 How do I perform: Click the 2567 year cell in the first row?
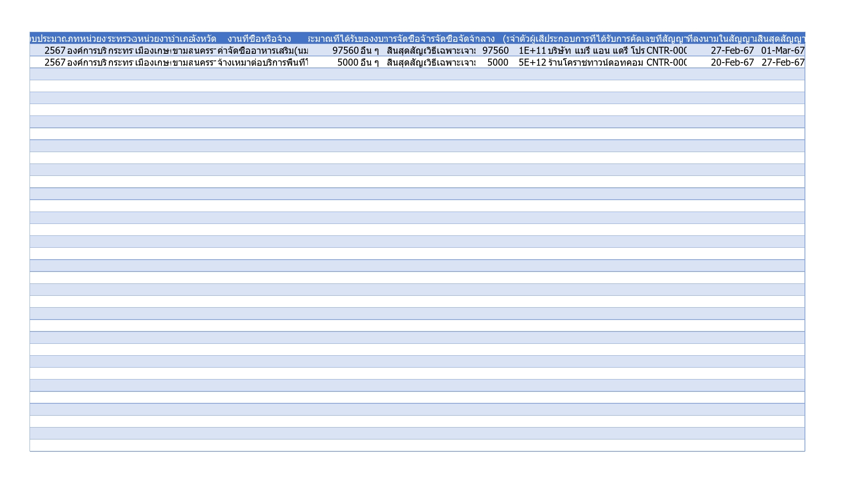coord(55,51)
